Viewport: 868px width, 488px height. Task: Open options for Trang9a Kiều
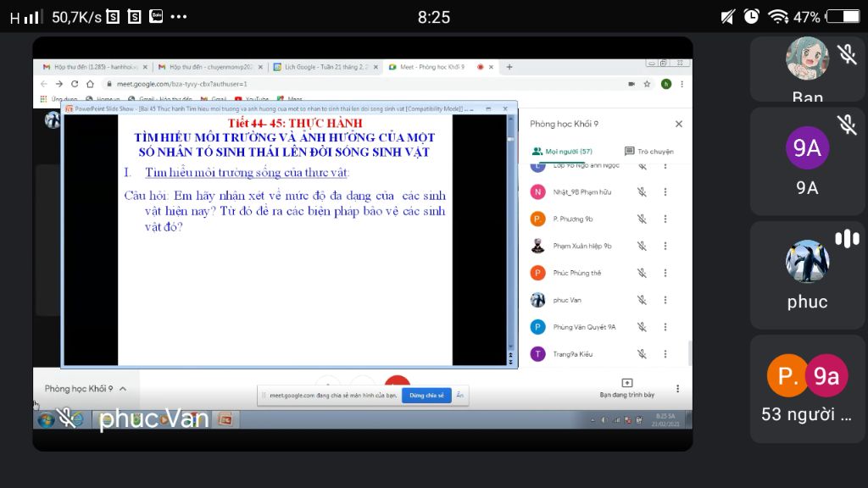coord(665,354)
